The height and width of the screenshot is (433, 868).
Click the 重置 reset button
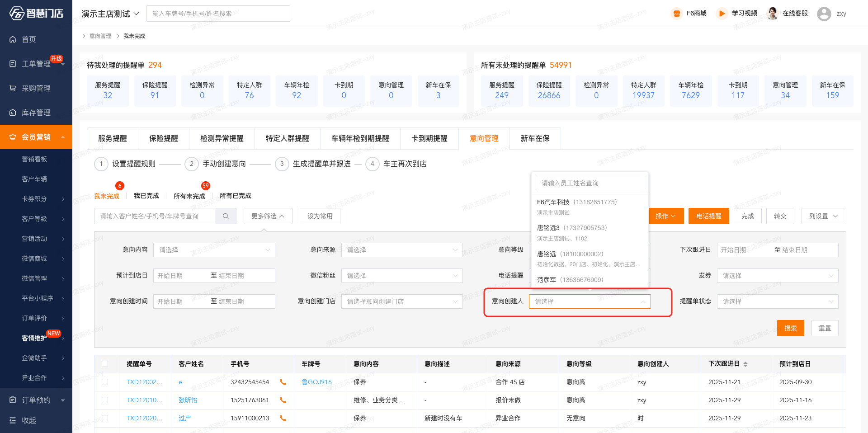pos(825,328)
